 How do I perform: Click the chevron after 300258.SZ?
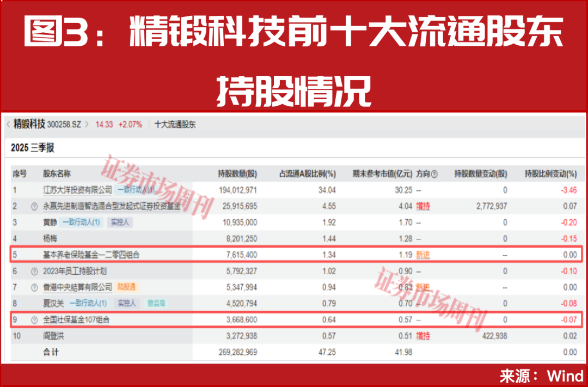(87, 125)
